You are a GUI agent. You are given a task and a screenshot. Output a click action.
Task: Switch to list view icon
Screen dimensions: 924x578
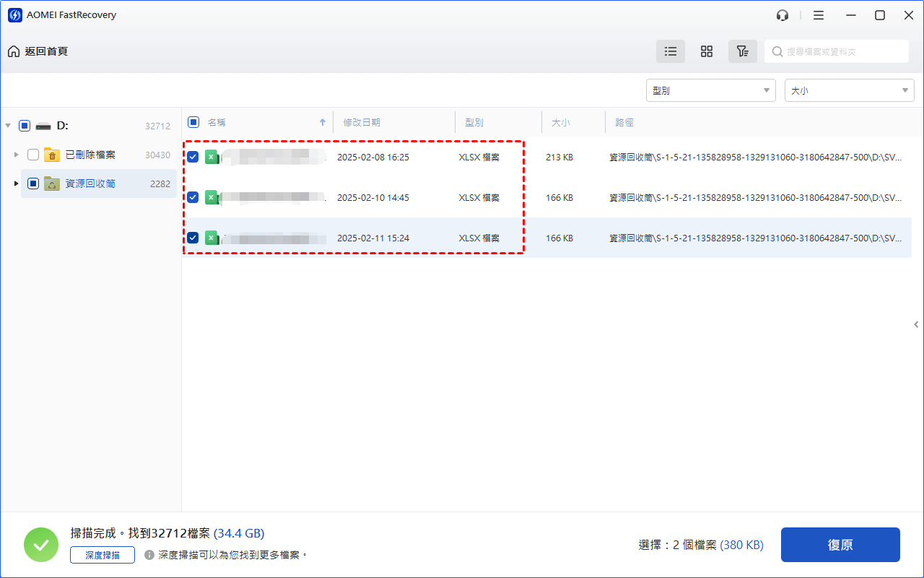[671, 51]
